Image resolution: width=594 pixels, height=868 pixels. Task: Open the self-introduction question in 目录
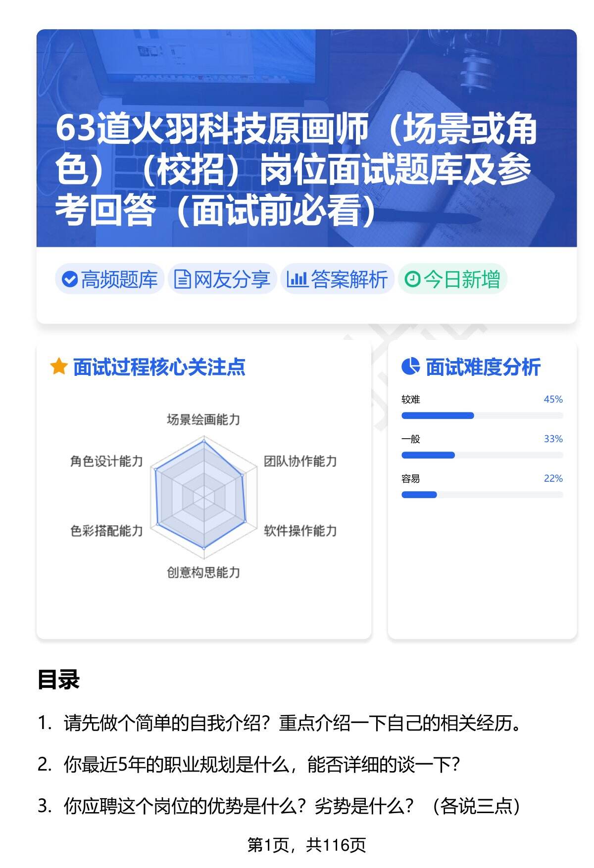[x=292, y=724]
